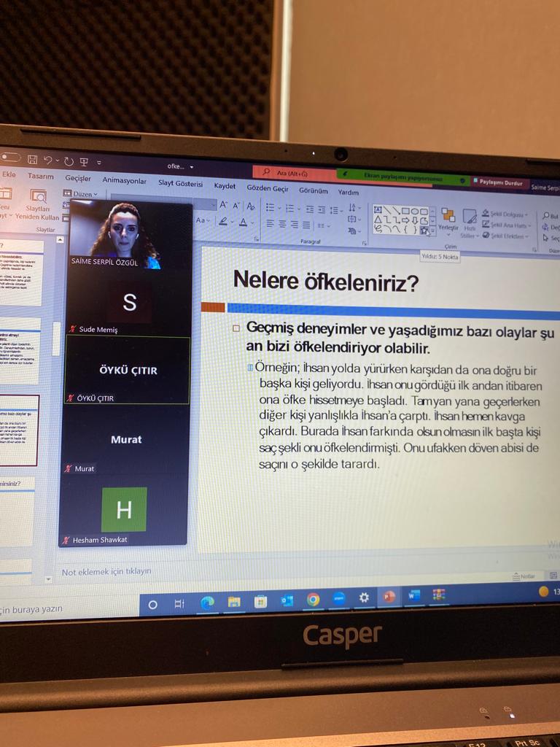Select the ÖYKÜ ÇITIR participant tile

coord(128,370)
